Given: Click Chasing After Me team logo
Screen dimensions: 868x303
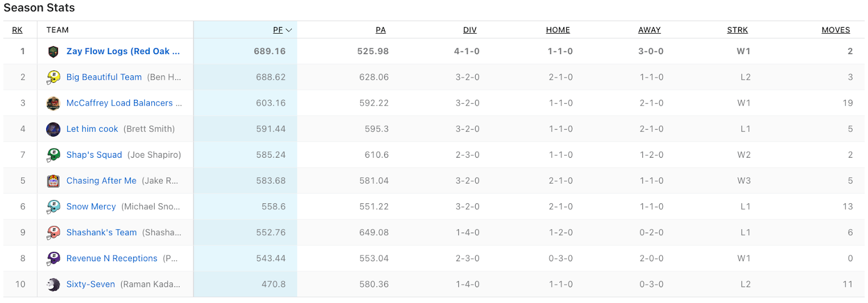Looking at the screenshot, I should pos(53,181).
